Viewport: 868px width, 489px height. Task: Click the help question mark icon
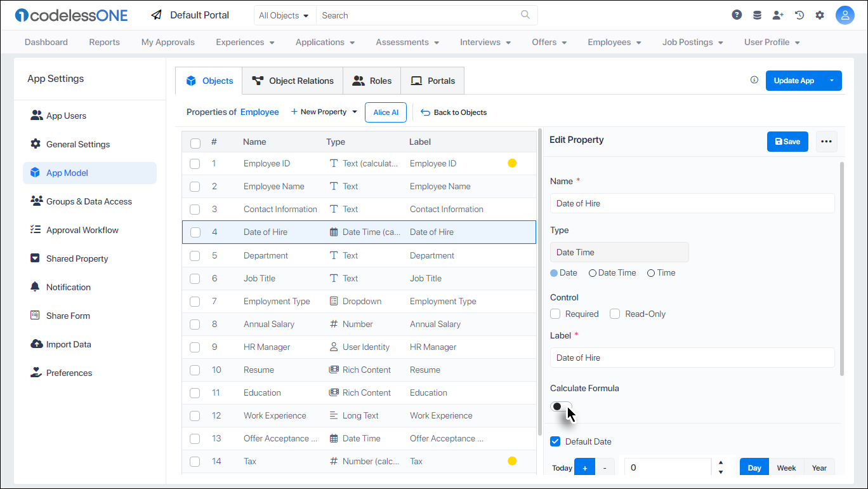click(x=737, y=15)
